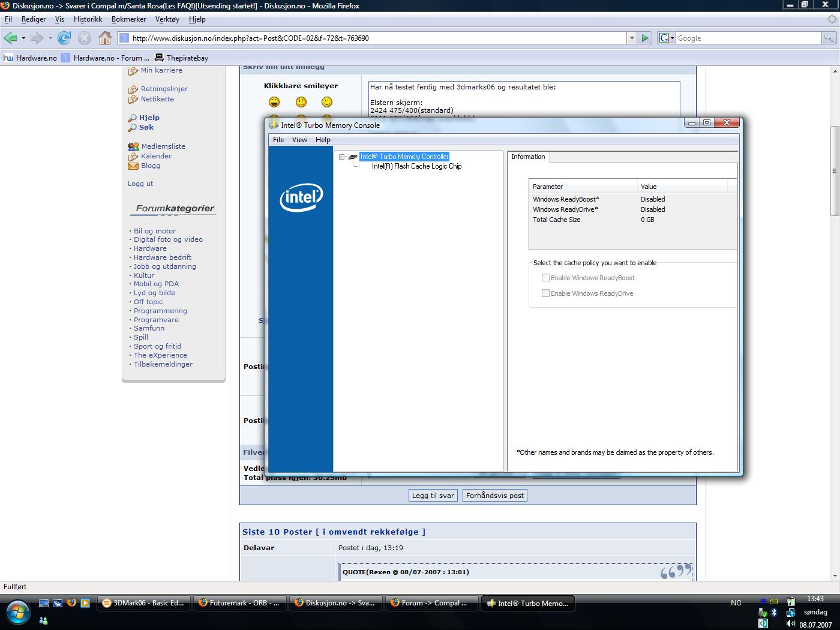
Task: Click the message text area in reply form
Action: click(x=524, y=100)
